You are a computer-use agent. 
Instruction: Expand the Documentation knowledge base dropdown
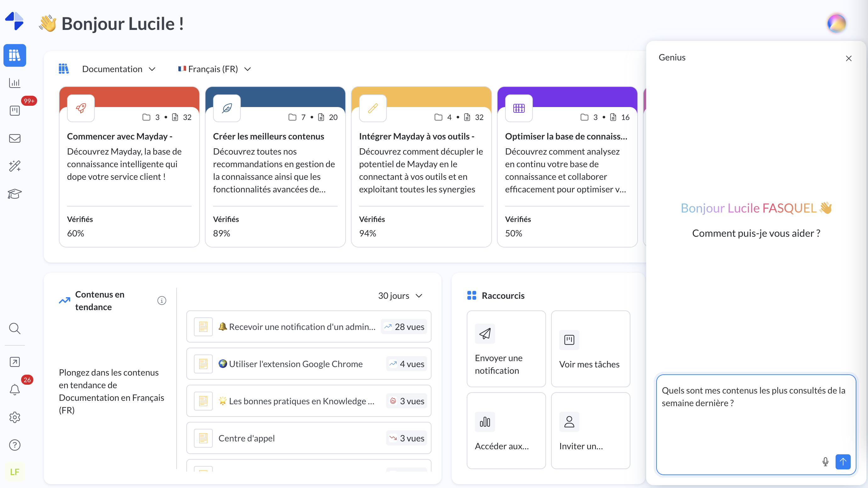pyautogui.click(x=118, y=69)
